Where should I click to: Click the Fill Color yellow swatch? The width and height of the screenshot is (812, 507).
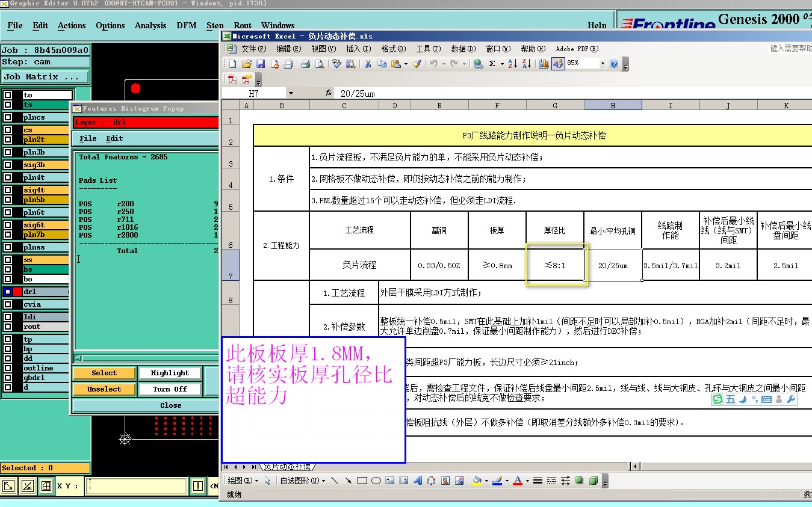click(477, 481)
